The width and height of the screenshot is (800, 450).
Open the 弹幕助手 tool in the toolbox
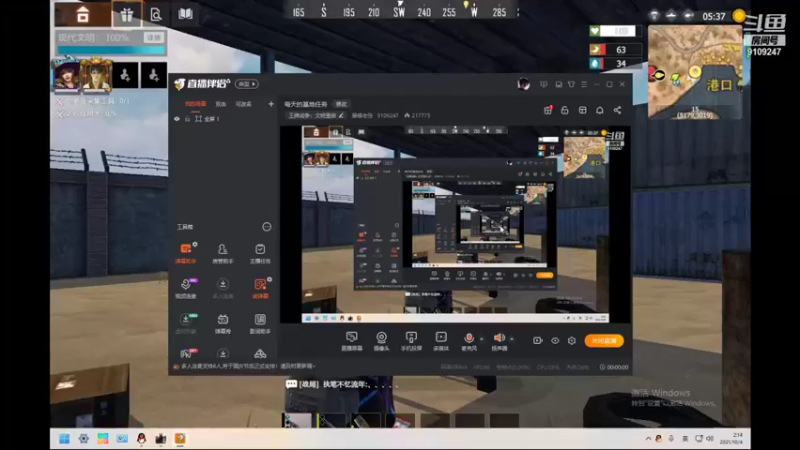[186, 253]
